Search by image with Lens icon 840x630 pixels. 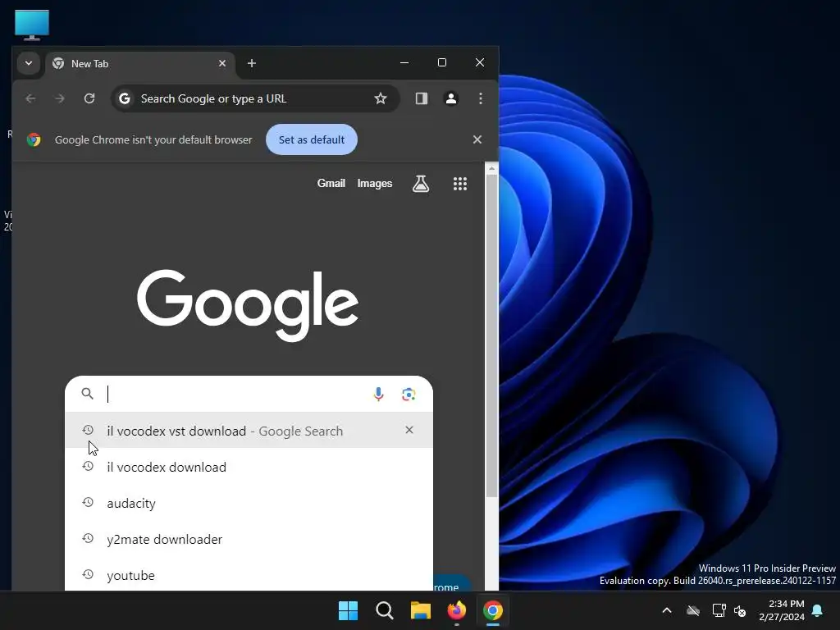tap(409, 395)
